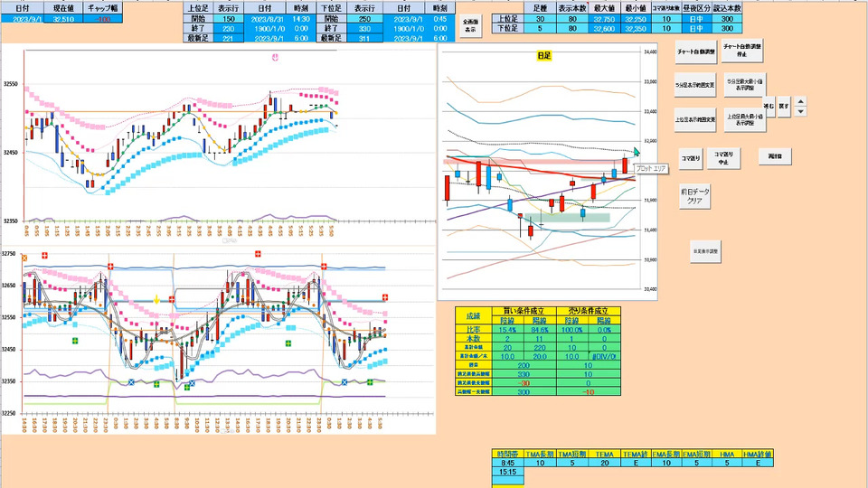Select the 下位足 足種 cell showing 5
The image size is (868, 488).
tap(540, 28)
